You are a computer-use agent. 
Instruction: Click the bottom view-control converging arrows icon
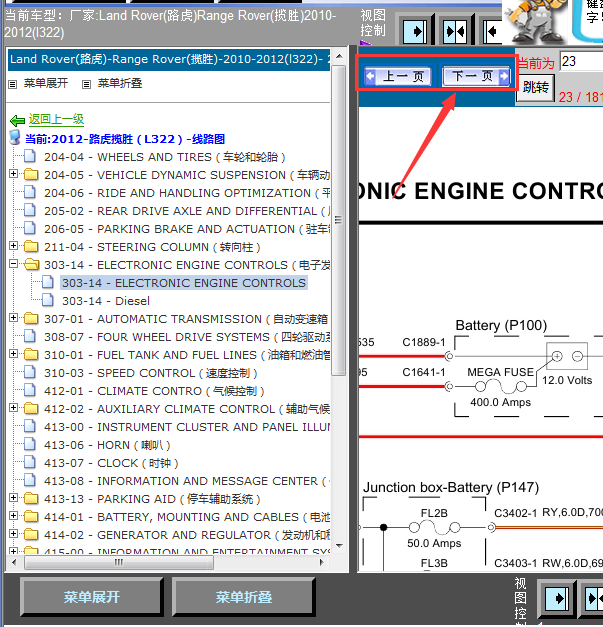(x=594, y=598)
